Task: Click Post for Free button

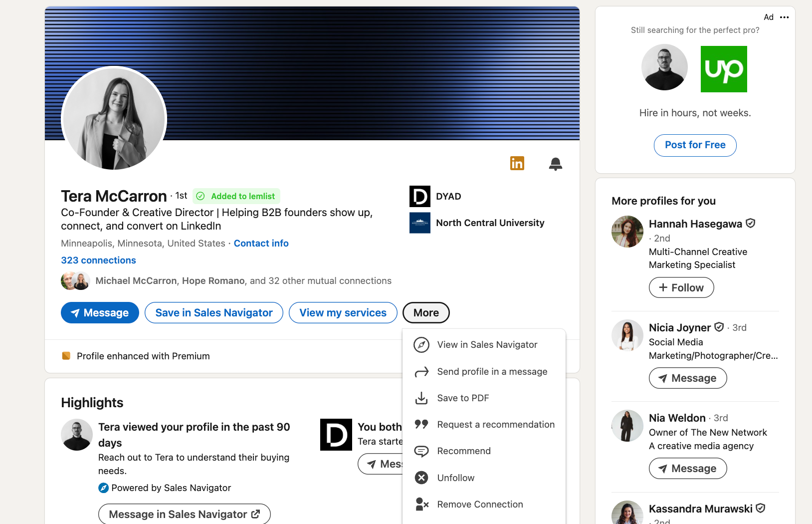Action: [x=695, y=145]
